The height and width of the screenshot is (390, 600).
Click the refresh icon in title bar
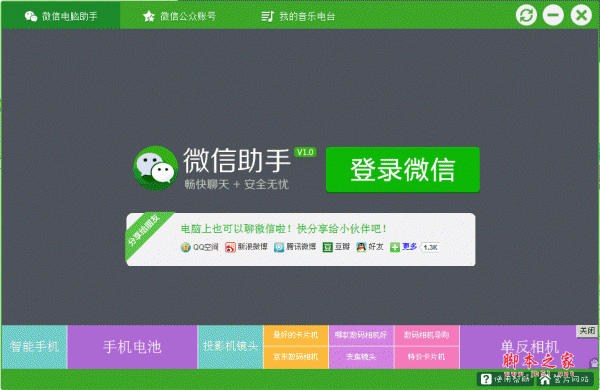coord(526,15)
